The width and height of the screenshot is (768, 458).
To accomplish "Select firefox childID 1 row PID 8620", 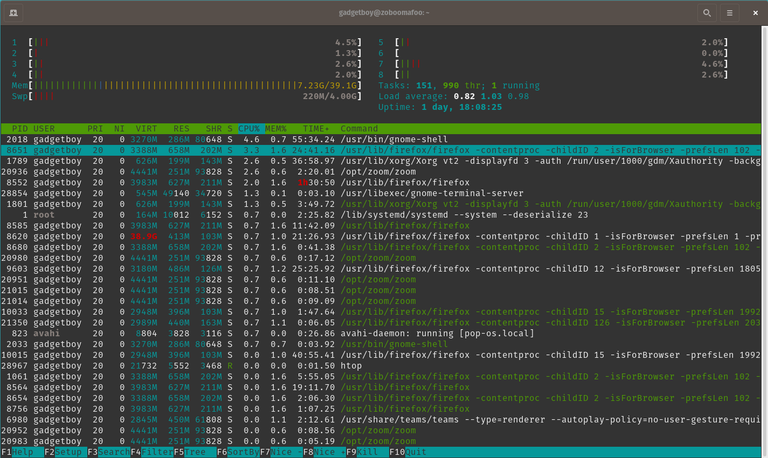I will coord(381,237).
